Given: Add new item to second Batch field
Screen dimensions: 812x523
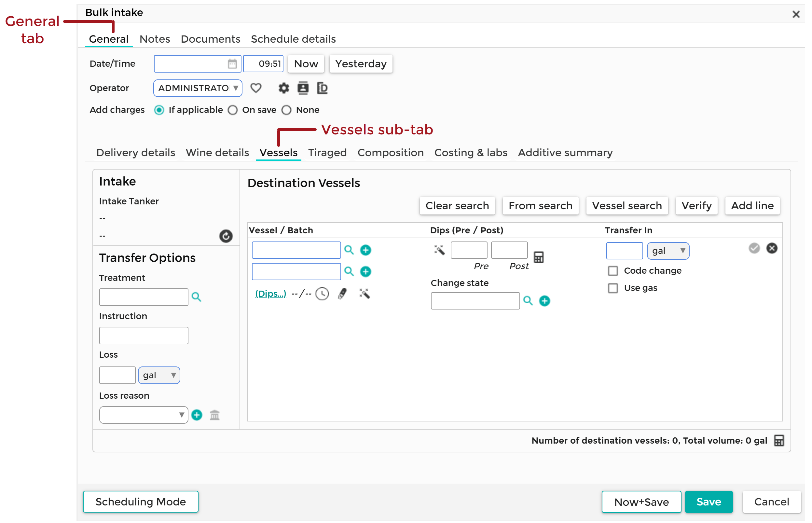Looking at the screenshot, I should [365, 271].
